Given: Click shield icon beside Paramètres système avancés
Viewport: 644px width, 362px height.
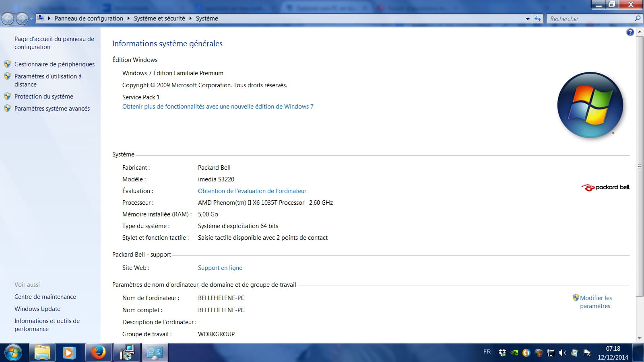Looking at the screenshot, I should (x=7, y=108).
